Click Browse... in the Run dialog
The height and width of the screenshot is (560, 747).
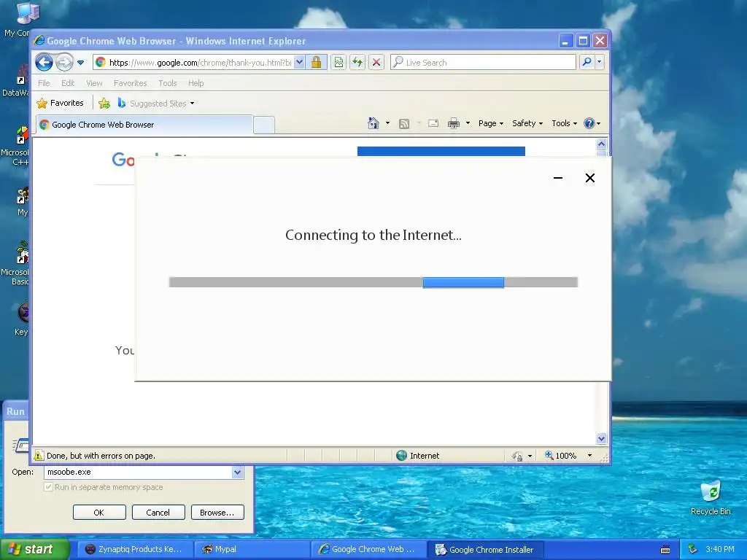[x=217, y=513]
